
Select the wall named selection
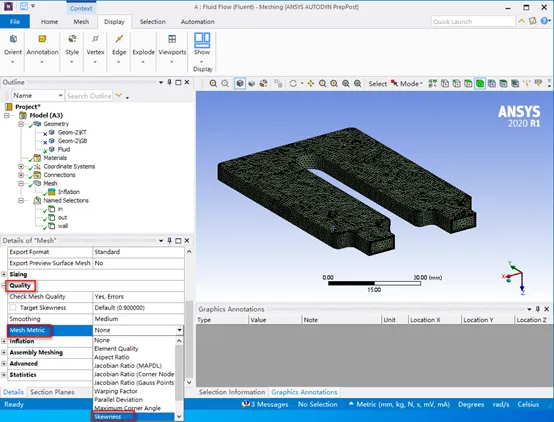coord(63,226)
